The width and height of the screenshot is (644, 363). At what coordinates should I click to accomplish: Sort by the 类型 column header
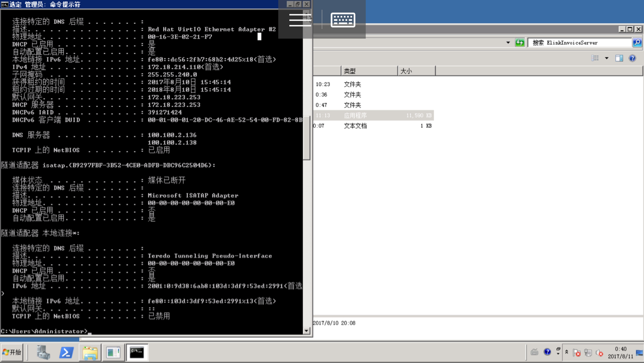369,71
